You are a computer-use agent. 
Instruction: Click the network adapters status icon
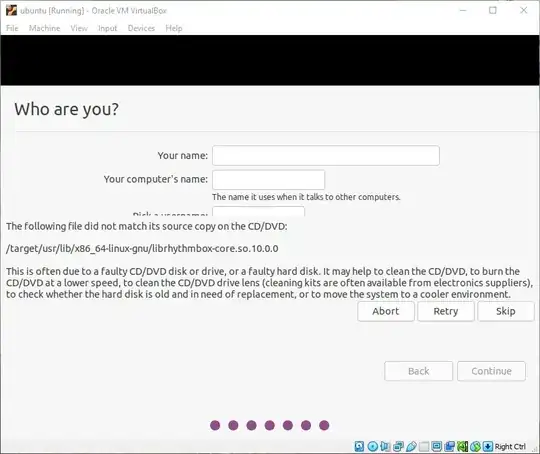(x=398, y=446)
